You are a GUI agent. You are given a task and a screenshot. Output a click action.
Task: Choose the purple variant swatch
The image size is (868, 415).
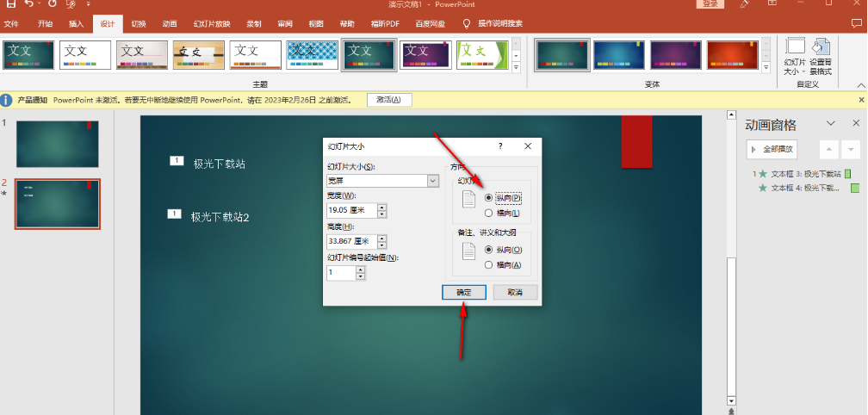click(x=676, y=55)
